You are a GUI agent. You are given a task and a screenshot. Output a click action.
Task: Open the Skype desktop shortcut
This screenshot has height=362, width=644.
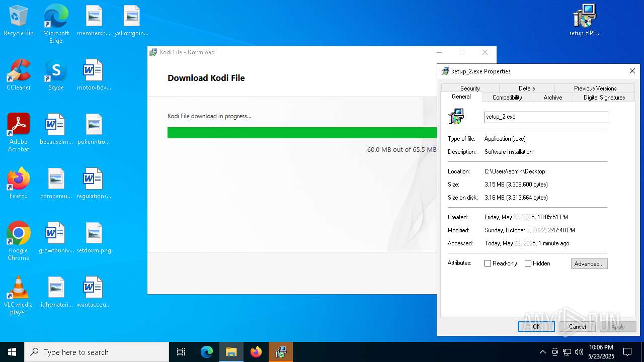click(x=56, y=75)
